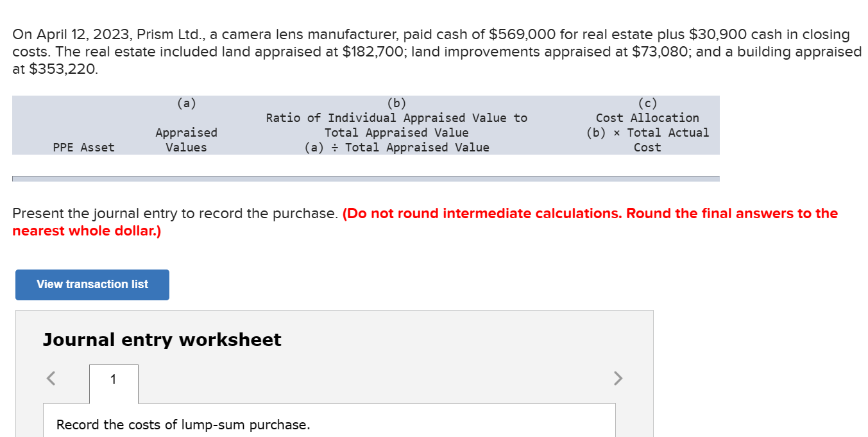868x437 pixels.
Task: Click the horizontal scrollbar below the allocation table
Action: click(x=365, y=176)
